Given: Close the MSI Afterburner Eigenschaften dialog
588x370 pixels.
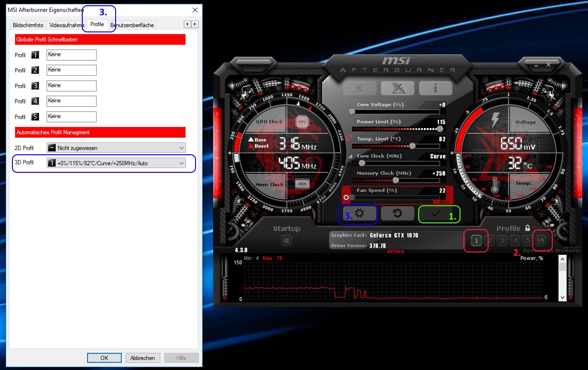Looking at the screenshot, I should pos(195,10).
